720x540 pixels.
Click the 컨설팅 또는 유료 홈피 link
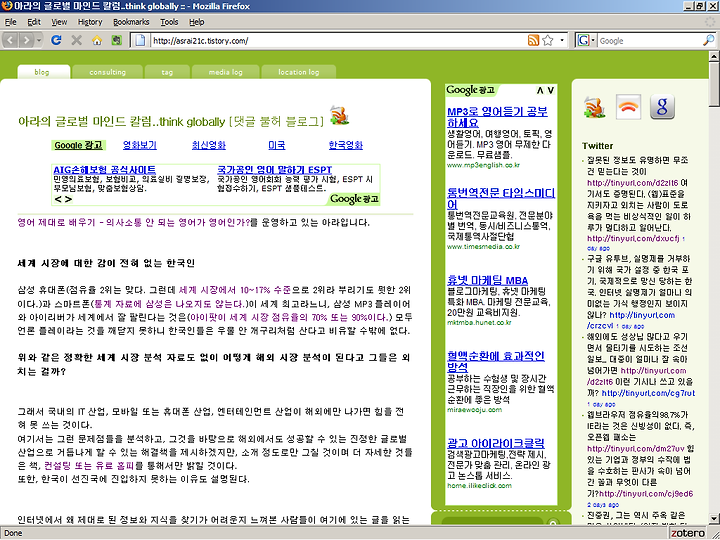click(x=89, y=466)
